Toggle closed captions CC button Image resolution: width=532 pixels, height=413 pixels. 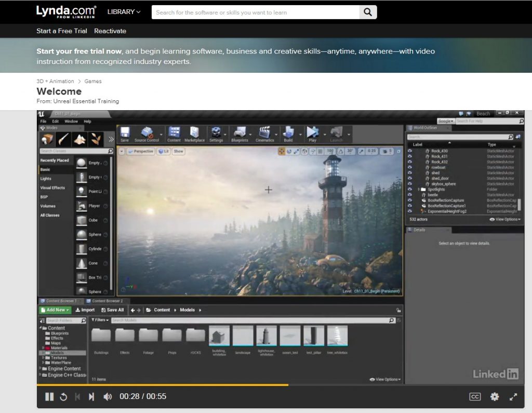pos(475,397)
